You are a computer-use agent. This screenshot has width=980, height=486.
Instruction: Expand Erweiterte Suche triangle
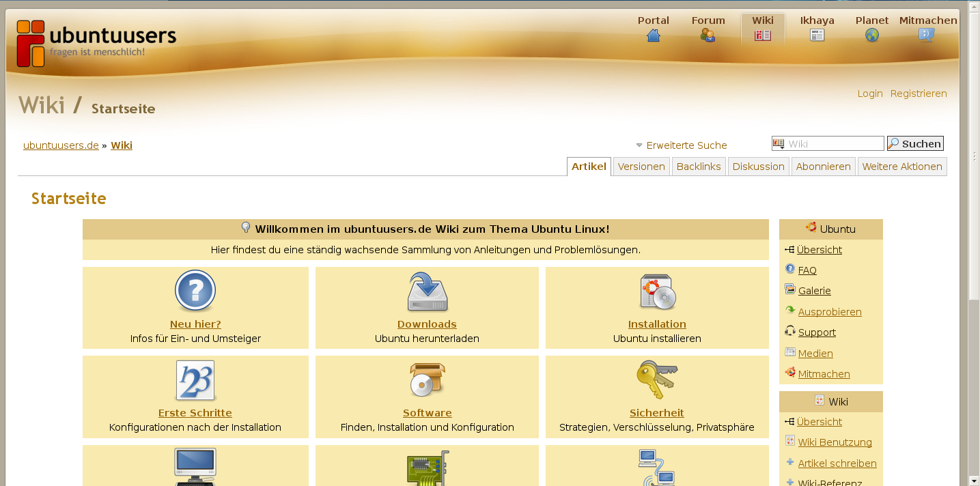(639, 145)
